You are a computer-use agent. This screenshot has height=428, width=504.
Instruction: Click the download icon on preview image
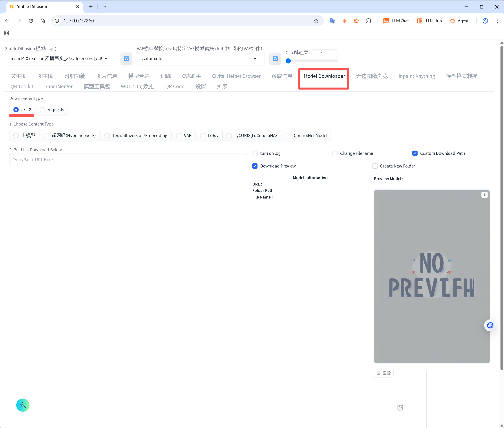pos(484,195)
